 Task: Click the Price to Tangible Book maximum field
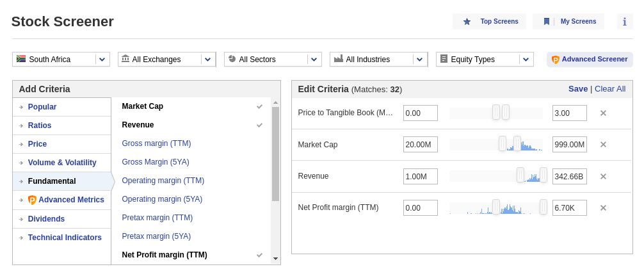570,113
